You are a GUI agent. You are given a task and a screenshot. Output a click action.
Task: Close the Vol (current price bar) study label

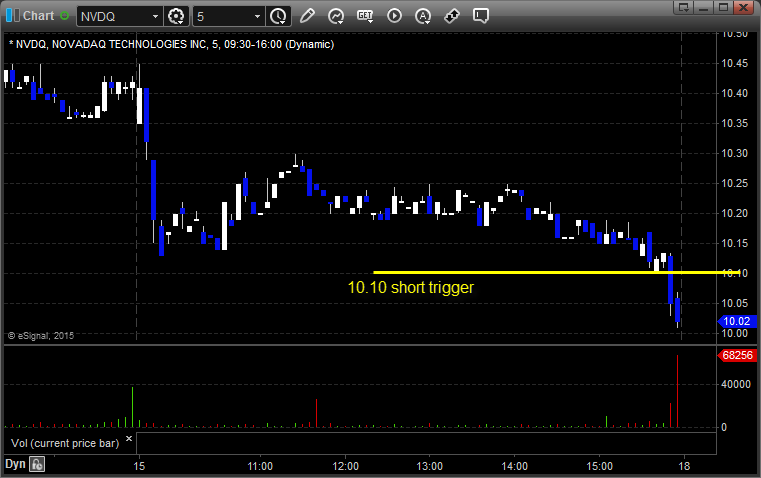[x=129, y=439]
